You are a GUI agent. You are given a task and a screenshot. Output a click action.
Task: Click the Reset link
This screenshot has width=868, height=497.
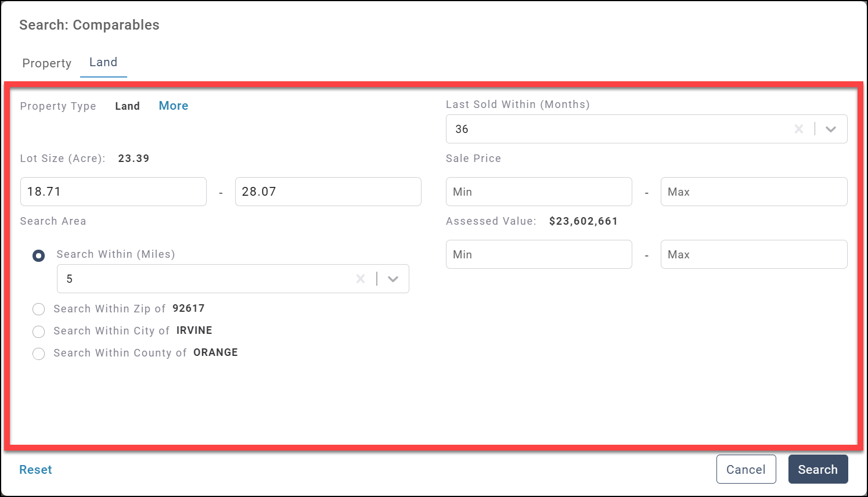tap(35, 470)
